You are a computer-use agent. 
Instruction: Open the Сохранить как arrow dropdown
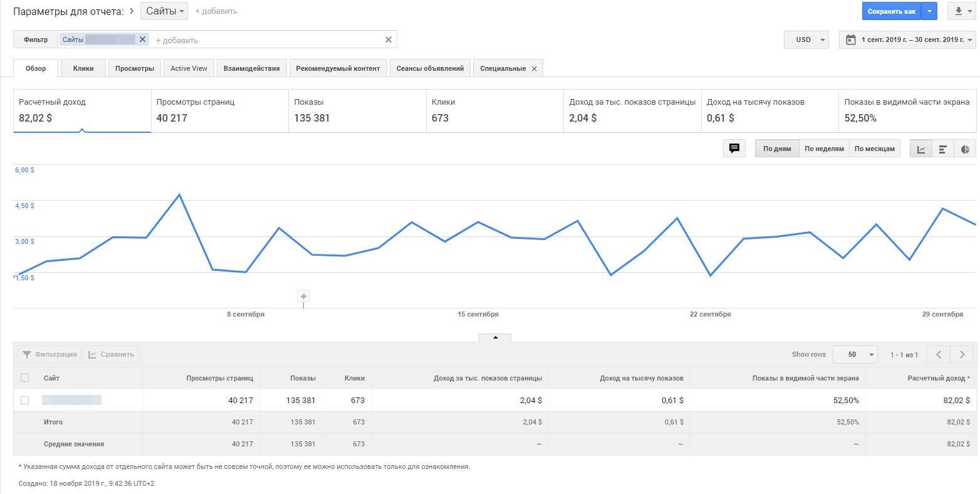pos(929,11)
